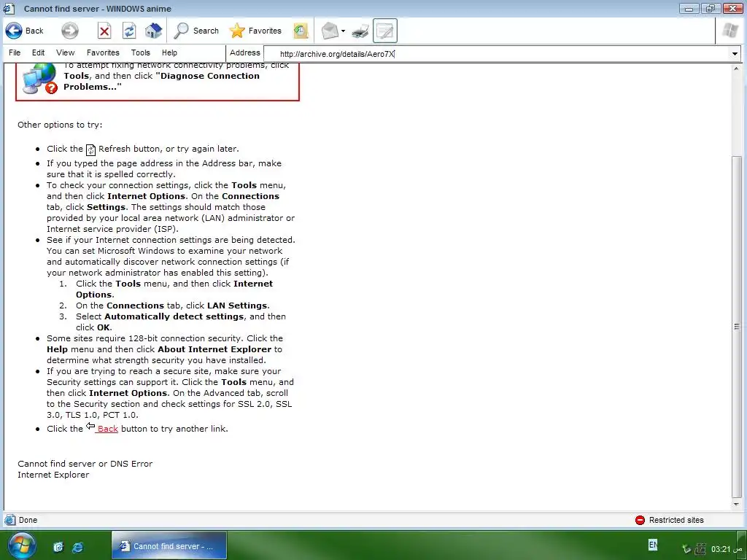Click the Done status page icon
Screen dimensions: 747x560
pos(9,520)
